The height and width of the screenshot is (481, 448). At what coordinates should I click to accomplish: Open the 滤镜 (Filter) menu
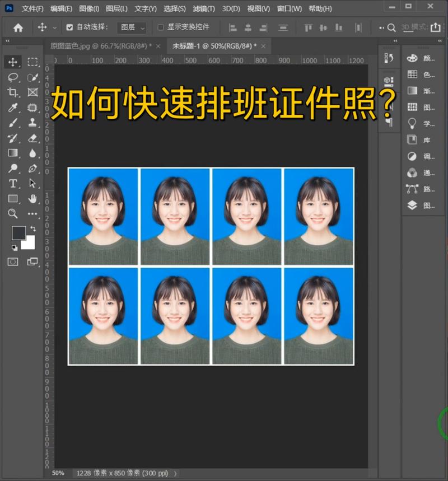[x=204, y=8]
